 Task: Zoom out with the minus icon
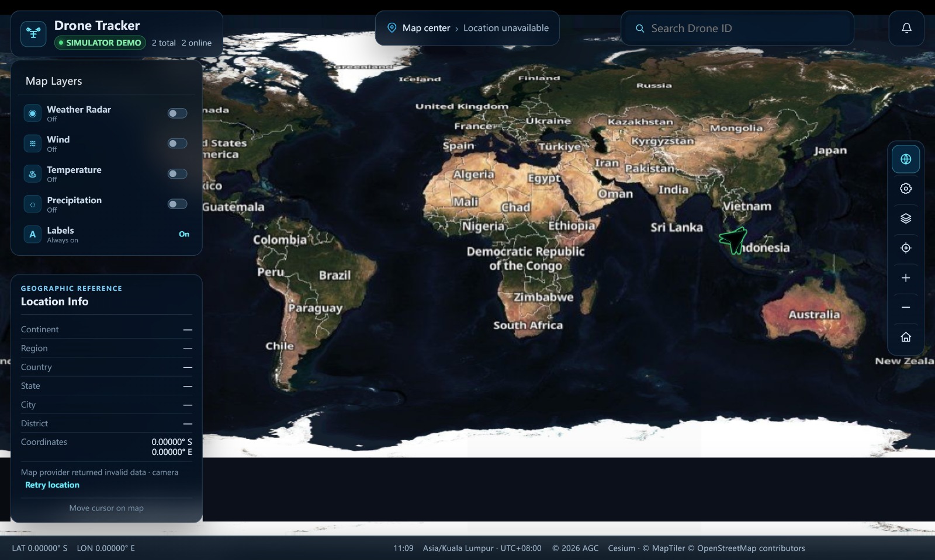906,308
